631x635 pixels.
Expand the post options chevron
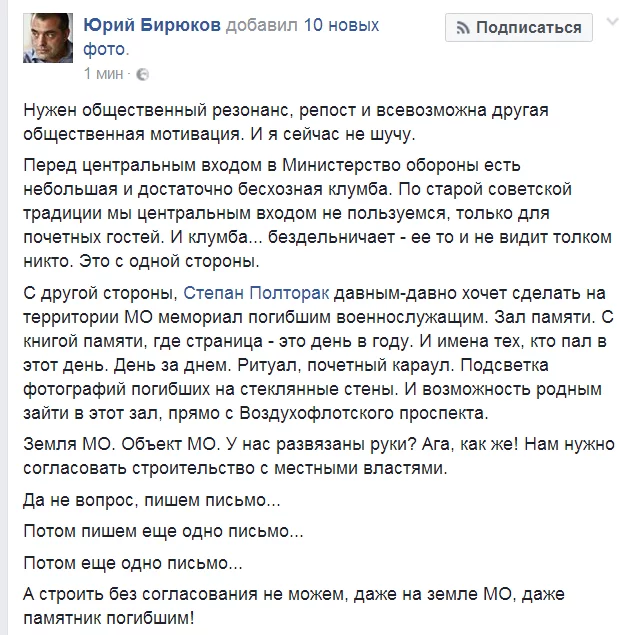(x=612, y=21)
